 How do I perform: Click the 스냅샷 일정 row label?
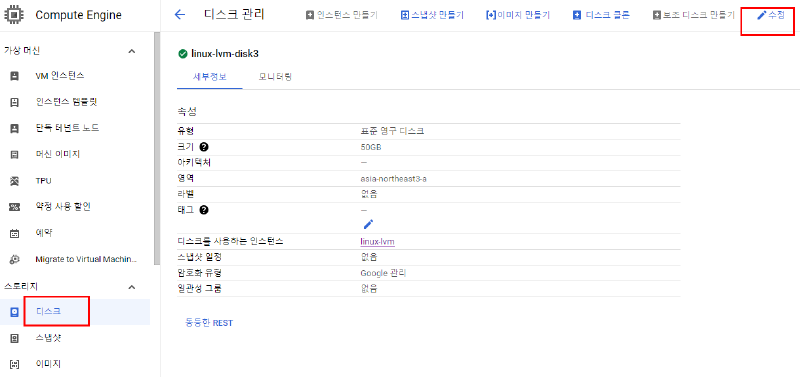click(x=199, y=257)
